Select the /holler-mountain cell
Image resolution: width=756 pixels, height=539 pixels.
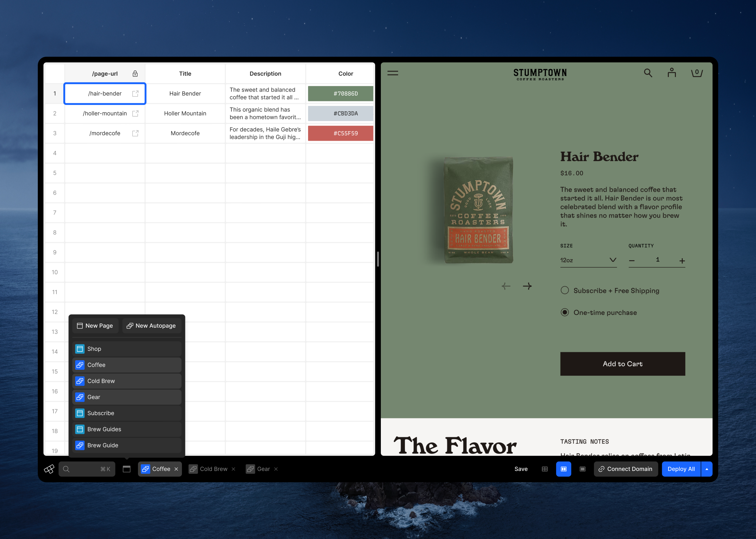click(x=105, y=113)
